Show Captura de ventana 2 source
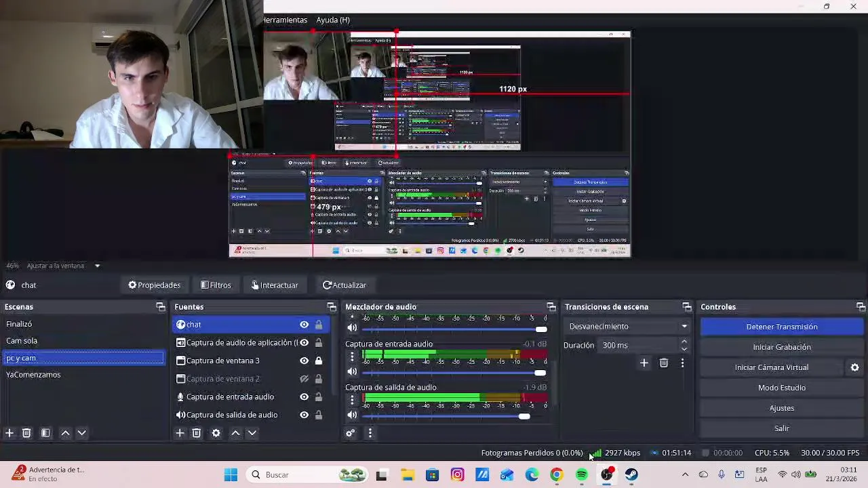The width and height of the screenshot is (868, 488). [x=304, y=379]
